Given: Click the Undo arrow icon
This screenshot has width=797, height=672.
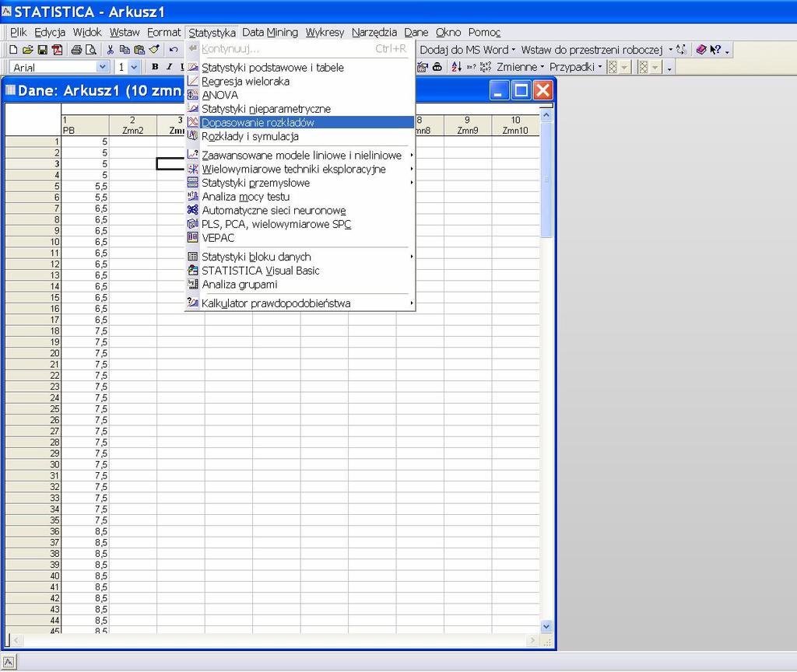Looking at the screenshot, I should coord(174,50).
